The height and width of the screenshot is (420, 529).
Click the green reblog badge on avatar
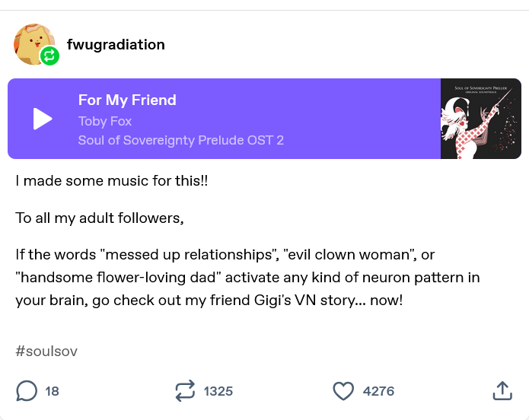pos(49,56)
